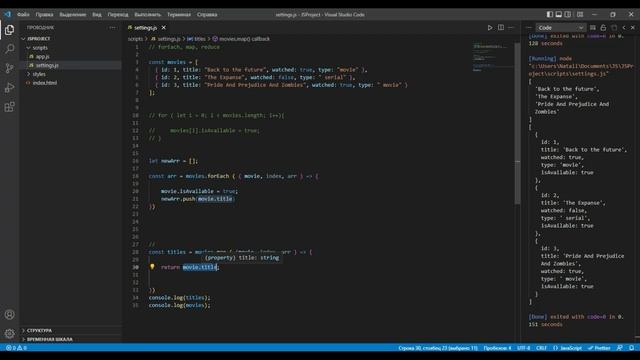Toggle bottom panel layout icon
The height and width of the screenshot is (360, 640).
[559, 14]
